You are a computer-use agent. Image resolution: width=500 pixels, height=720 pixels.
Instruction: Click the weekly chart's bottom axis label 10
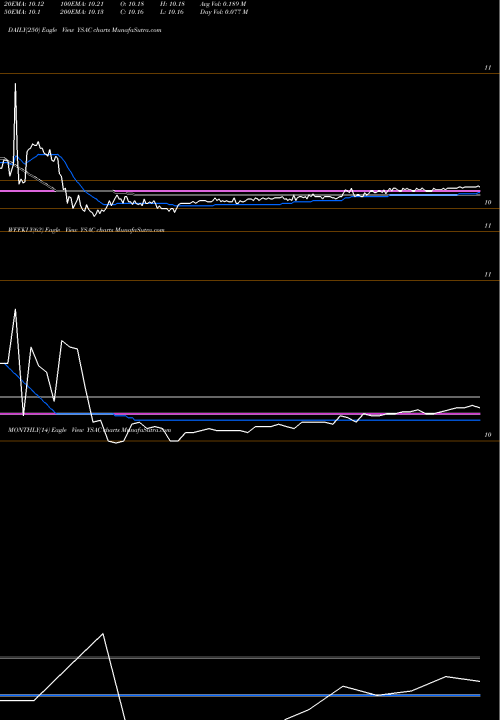[488, 434]
